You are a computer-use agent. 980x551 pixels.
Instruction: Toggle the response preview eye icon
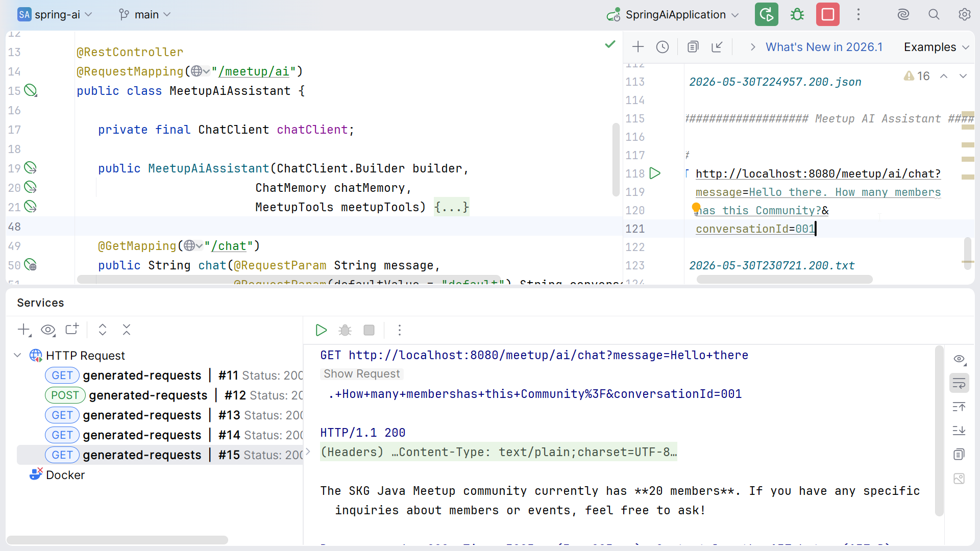click(959, 359)
